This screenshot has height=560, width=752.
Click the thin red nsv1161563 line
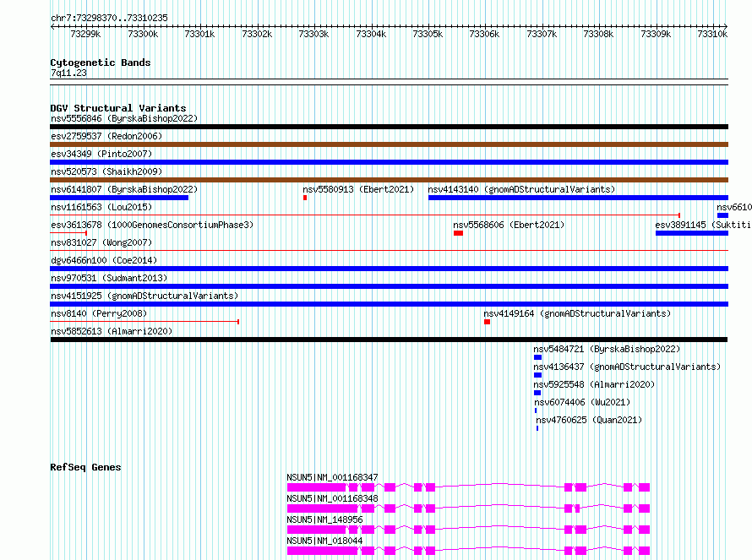[365, 215]
